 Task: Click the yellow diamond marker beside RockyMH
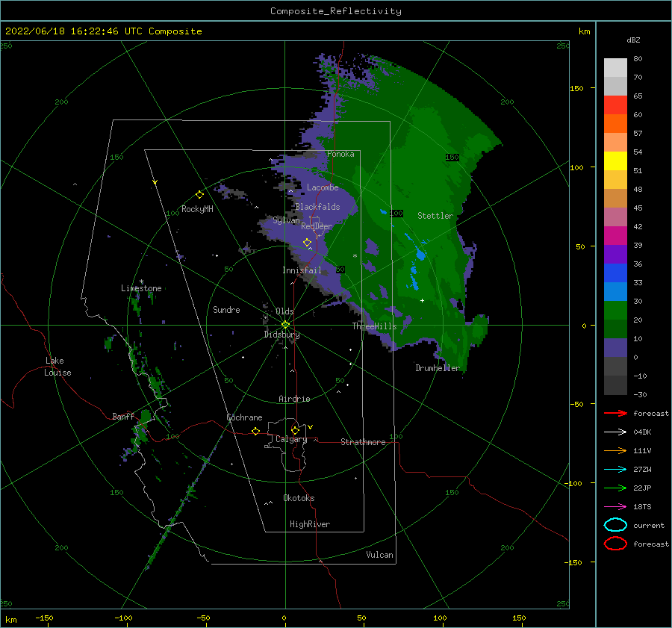point(199,195)
